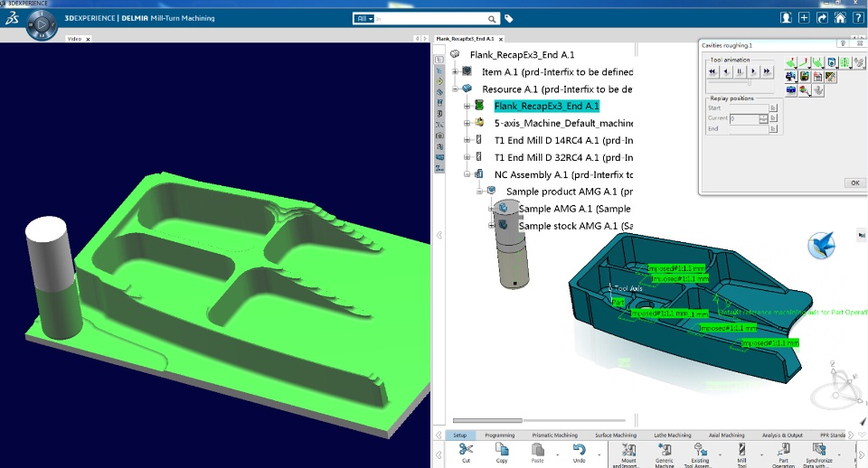This screenshot has height=468, width=868.
Task: Collapse the Sample product AMG A.1 node
Action: tap(479, 192)
